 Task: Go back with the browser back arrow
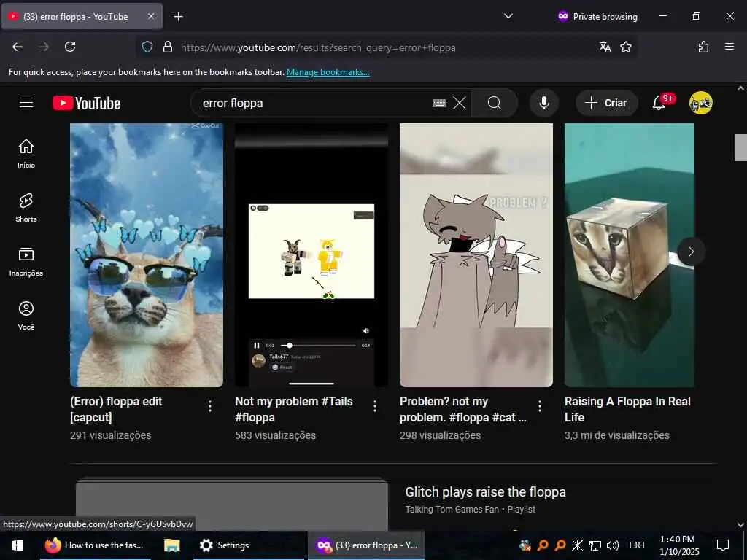pos(18,47)
